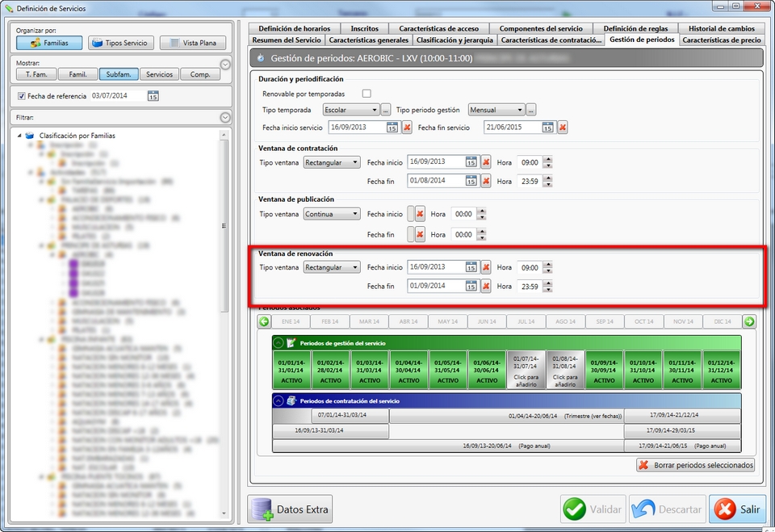Viewport: 775px width, 532px height.
Task: Click Validar button
Action: click(593, 509)
